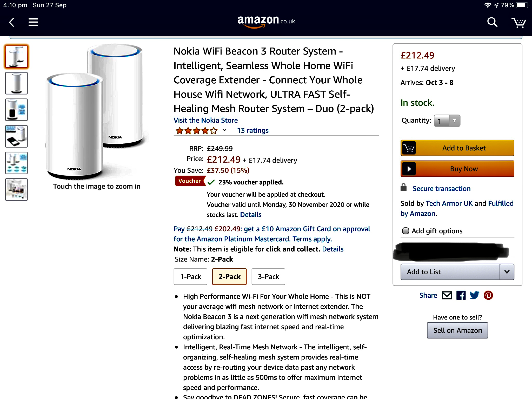
Task: Share the product on Twitter
Action: [x=474, y=295]
